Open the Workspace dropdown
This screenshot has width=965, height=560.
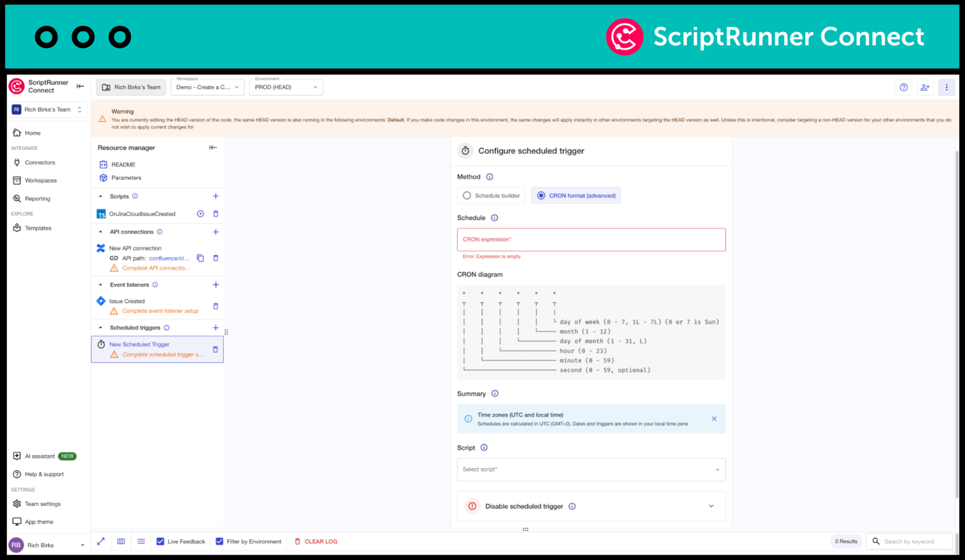click(207, 87)
